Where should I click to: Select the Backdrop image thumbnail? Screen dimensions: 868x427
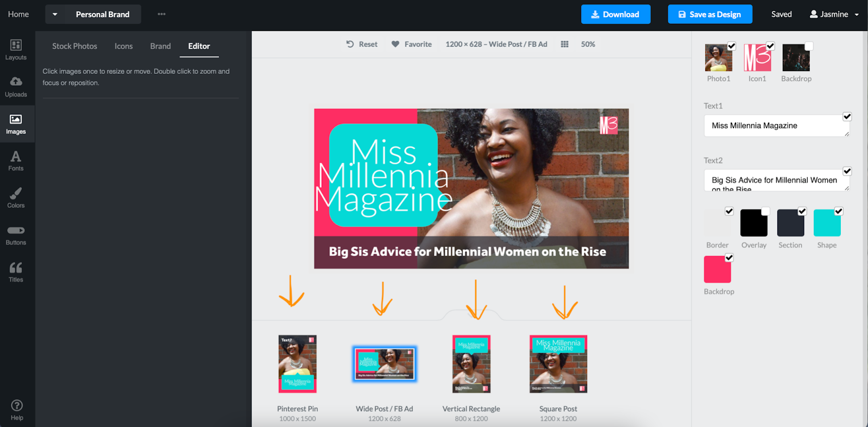coord(796,58)
